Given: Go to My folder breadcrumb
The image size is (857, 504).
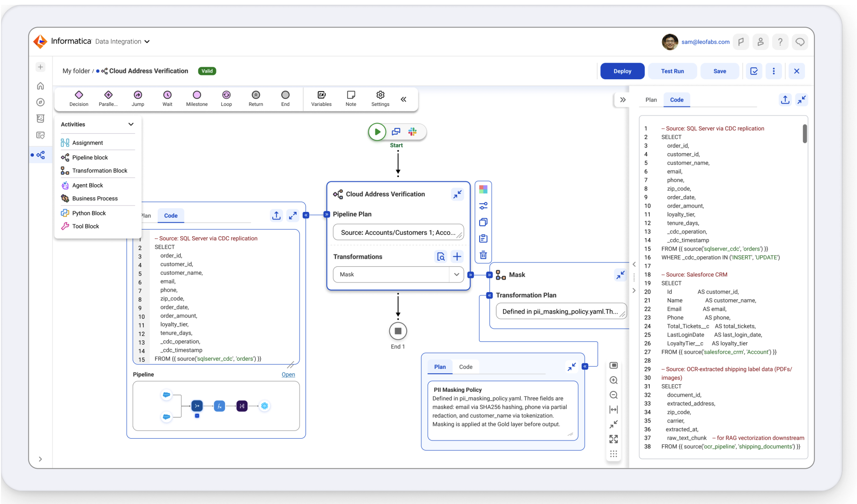Looking at the screenshot, I should 76,71.
